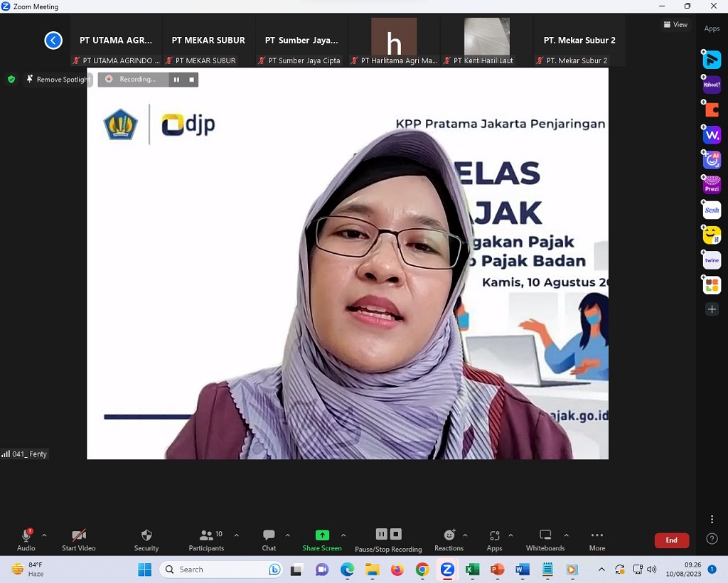Open the View menu
The width and height of the screenshot is (728, 583).
point(675,24)
